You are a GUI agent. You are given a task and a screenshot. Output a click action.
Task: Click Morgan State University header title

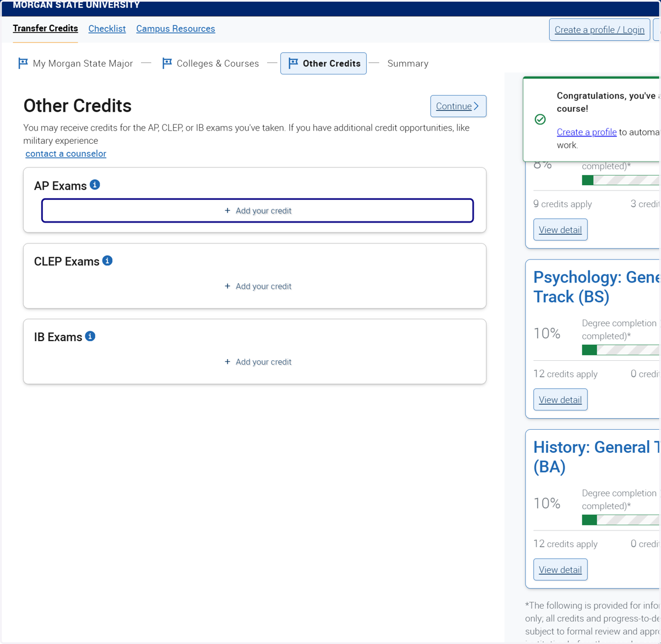pyautogui.click(x=76, y=5)
